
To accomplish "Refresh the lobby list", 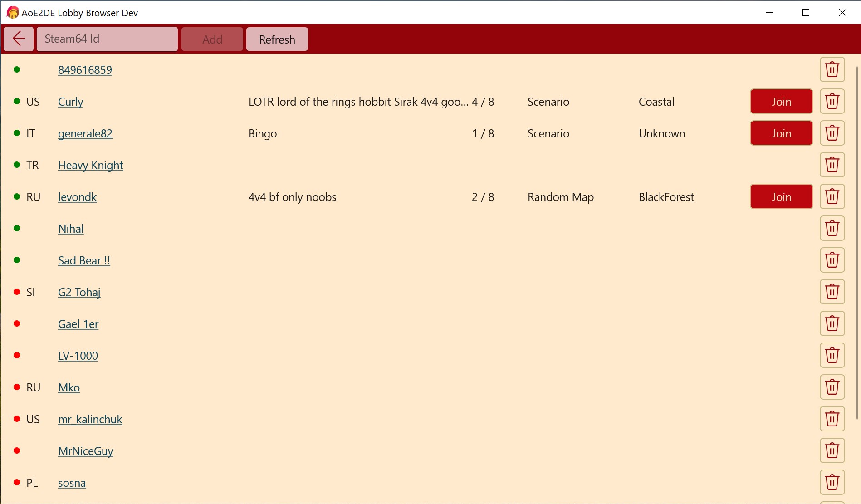I will [277, 39].
